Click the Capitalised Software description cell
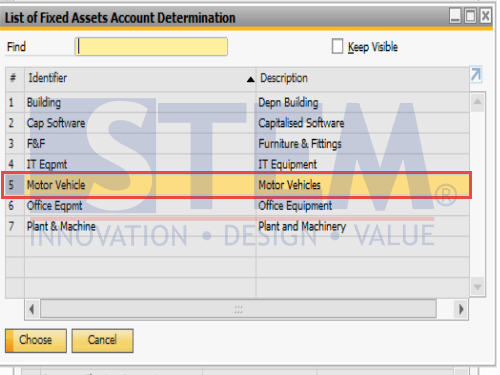Image resolution: width=500 pixels, height=375 pixels. 363,123
